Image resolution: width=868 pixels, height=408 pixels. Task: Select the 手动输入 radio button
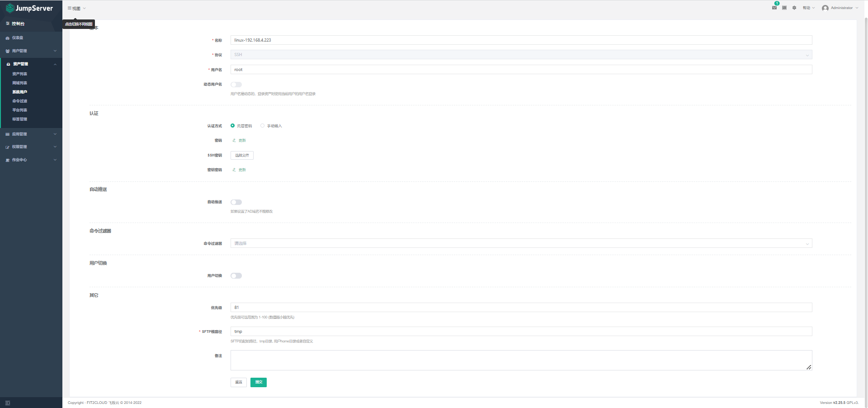pos(262,126)
